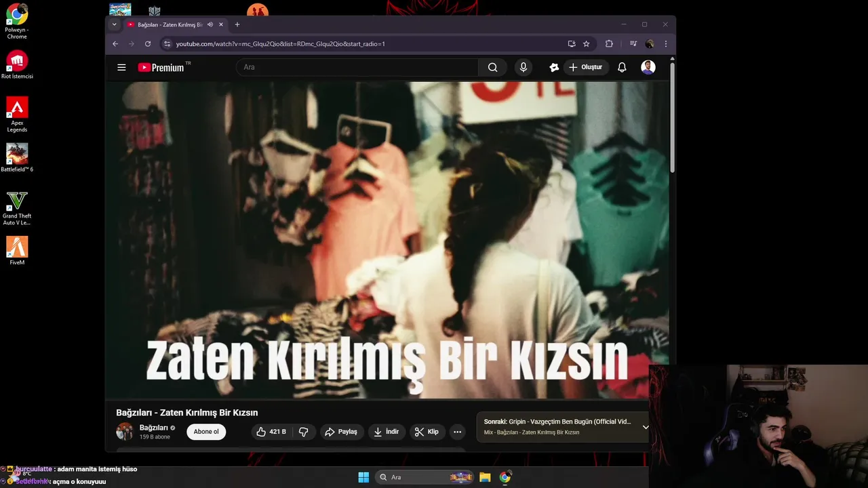Select the Bağzıları - Zaten Kırılmış tab
This screenshot has width=868, height=488.
[x=170, y=24]
